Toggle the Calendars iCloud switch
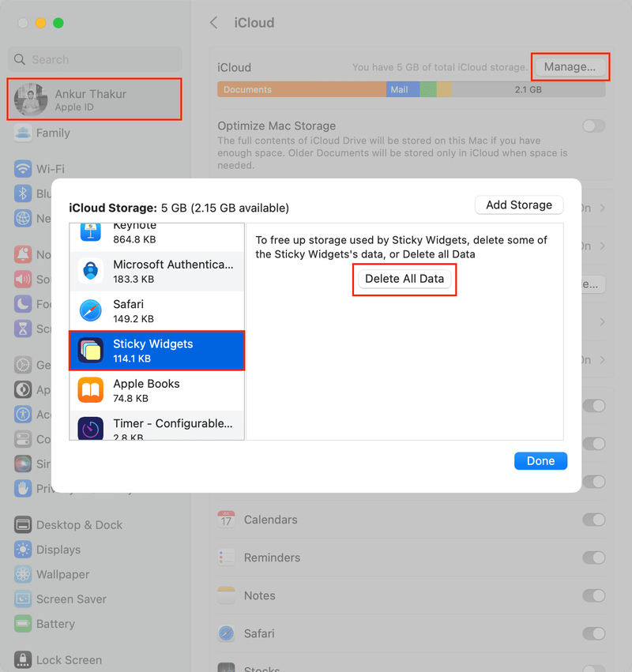Image resolution: width=632 pixels, height=672 pixels. click(x=594, y=520)
